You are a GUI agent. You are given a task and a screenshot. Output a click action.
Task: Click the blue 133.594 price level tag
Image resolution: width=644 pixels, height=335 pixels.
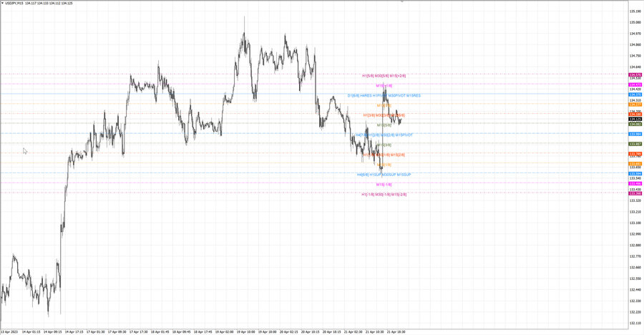(x=635, y=173)
